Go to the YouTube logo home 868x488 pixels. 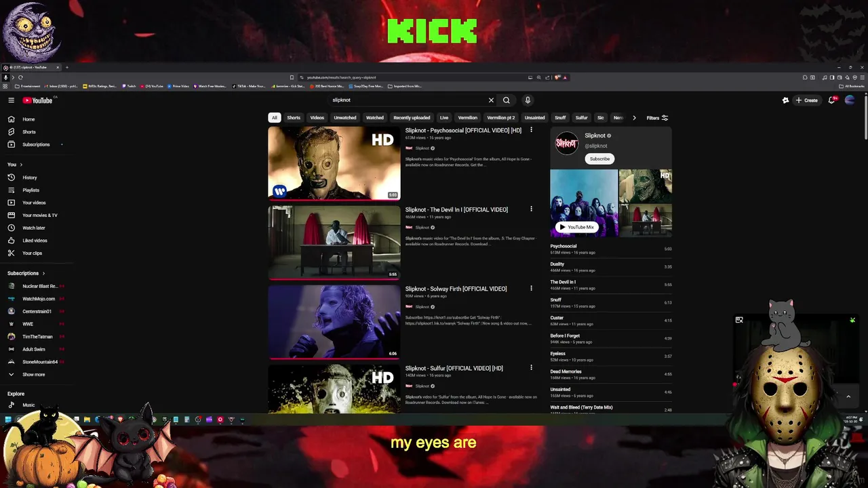tap(38, 100)
